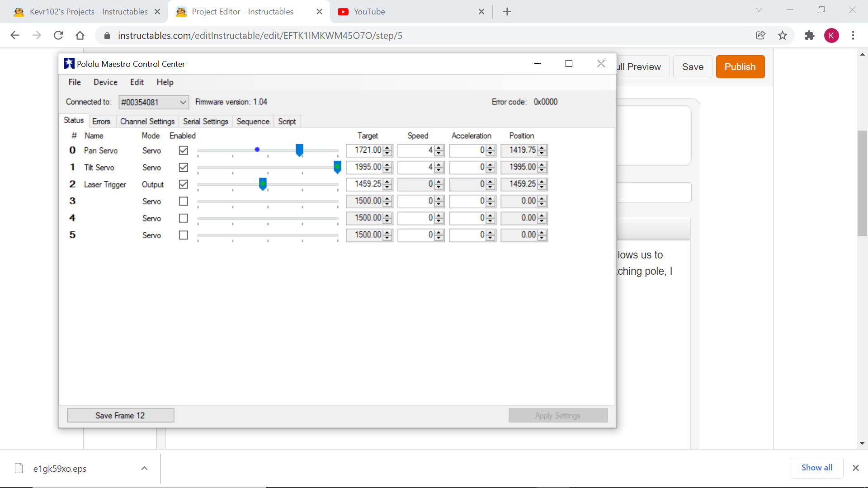
Task: Enable channel 3 servo checkbox
Action: [183, 201]
